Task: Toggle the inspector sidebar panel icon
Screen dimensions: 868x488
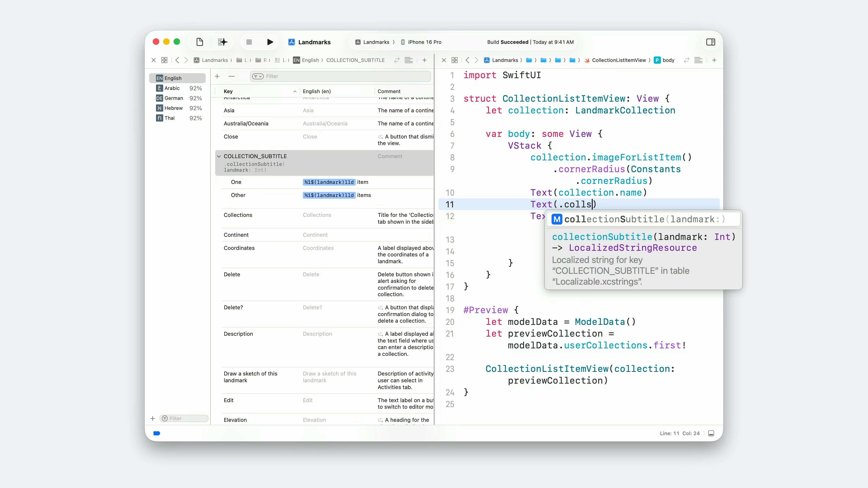Action: pyautogui.click(x=711, y=42)
